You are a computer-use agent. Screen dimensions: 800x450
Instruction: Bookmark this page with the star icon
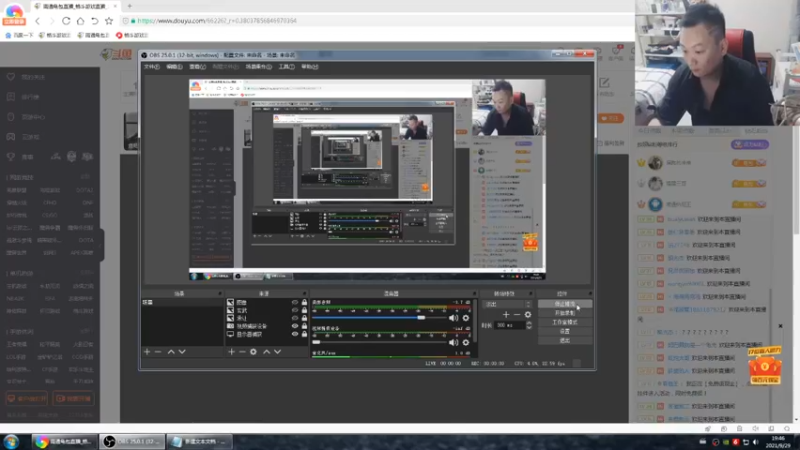click(109, 21)
